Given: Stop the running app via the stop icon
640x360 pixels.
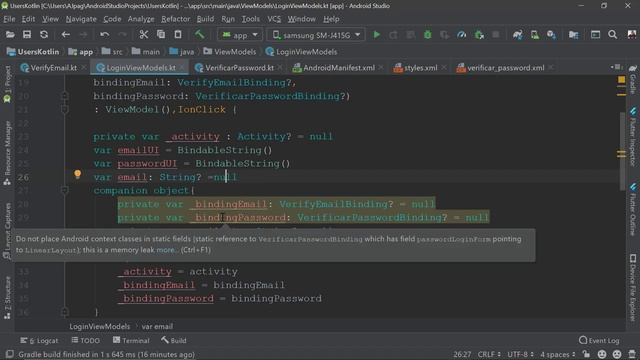Looking at the screenshot, I should click(496, 35).
